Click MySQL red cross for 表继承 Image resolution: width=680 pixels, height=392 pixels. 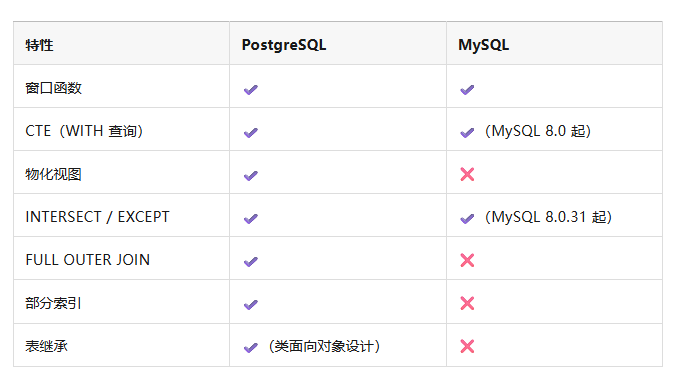(467, 346)
